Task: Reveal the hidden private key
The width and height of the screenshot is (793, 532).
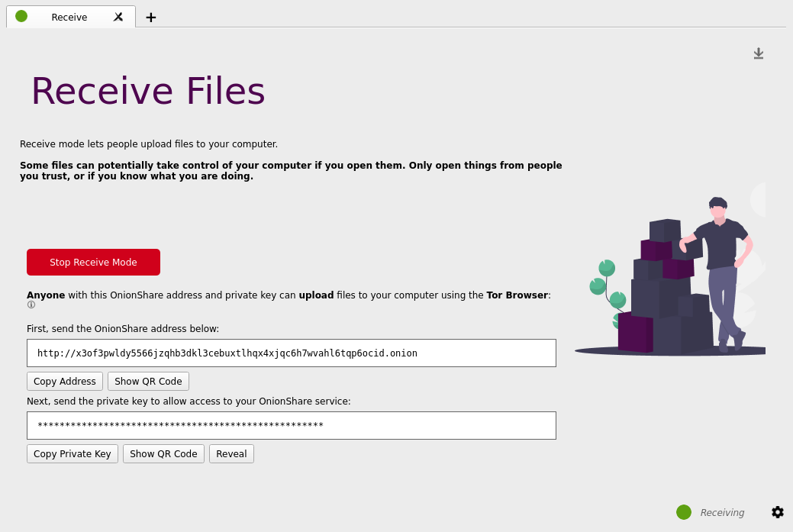Action: 231,453
